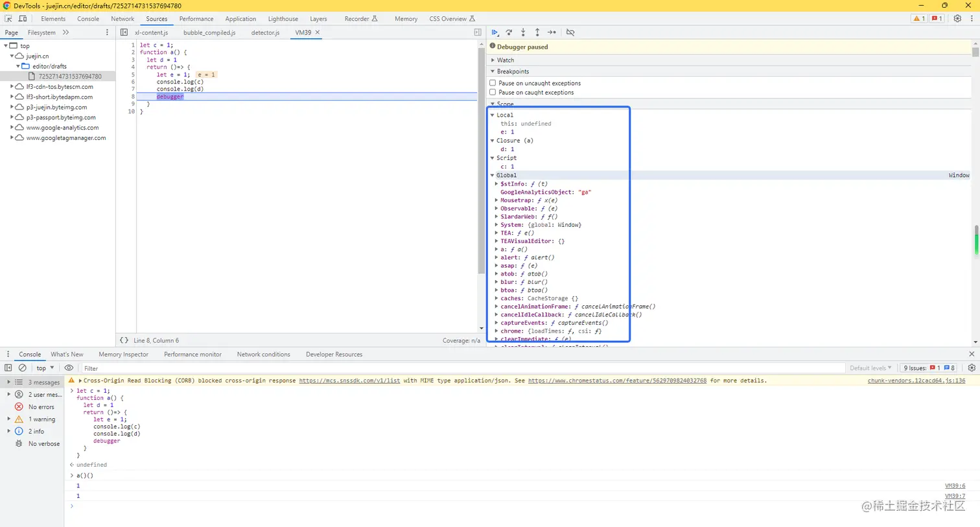Viewport: 980px width, 527px height.
Task: Click the Step debugger icon
Action: pos(552,32)
